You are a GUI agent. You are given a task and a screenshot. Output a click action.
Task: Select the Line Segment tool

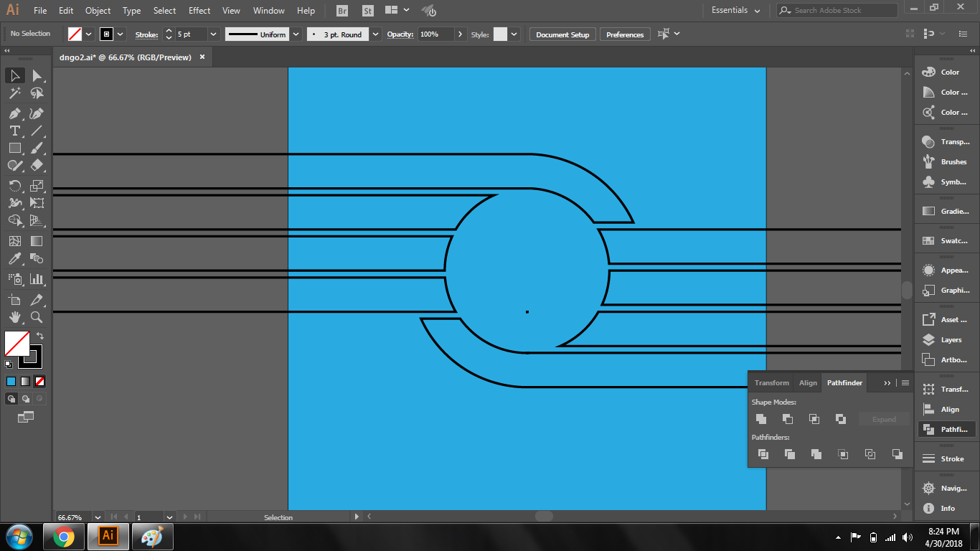coord(37,131)
